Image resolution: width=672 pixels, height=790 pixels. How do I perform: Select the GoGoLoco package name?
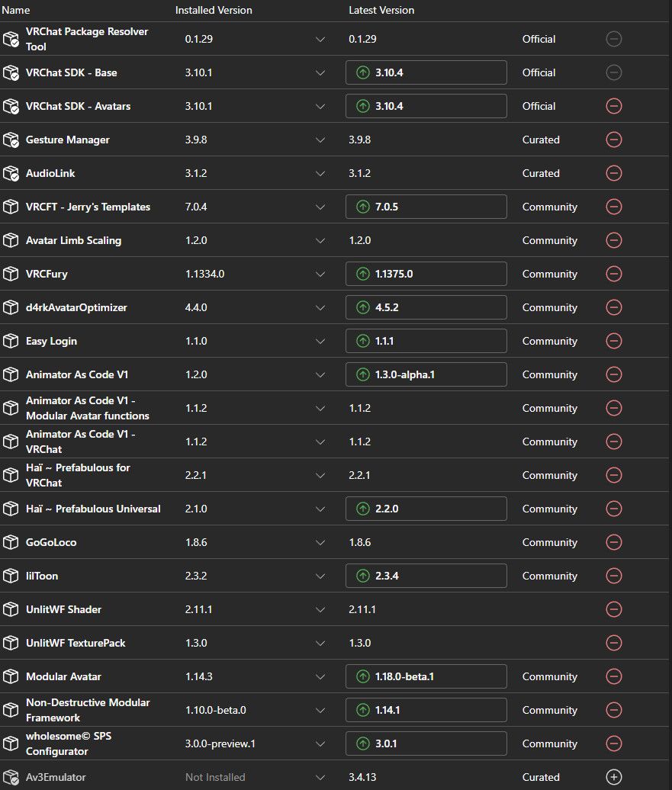pos(51,543)
